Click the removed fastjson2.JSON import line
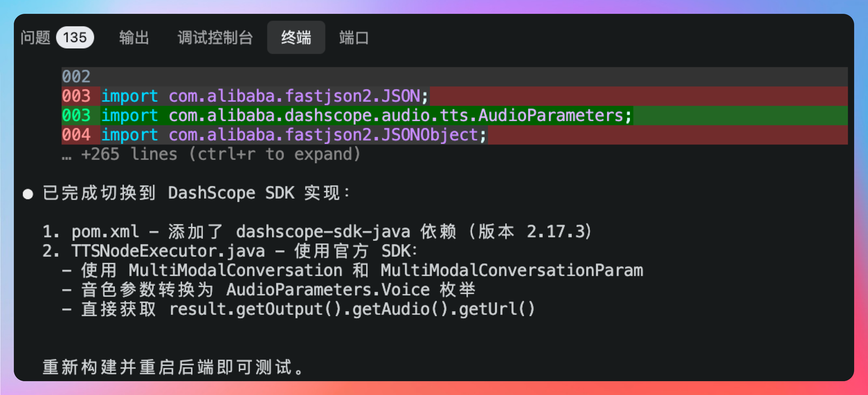The height and width of the screenshot is (395, 868). [265, 96]
